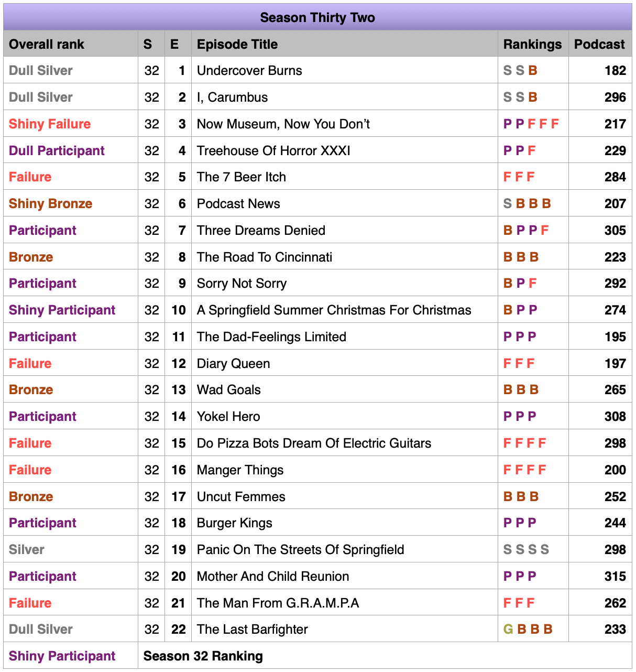
Task: Click the 'Rankings' column header
Action: 532,44
